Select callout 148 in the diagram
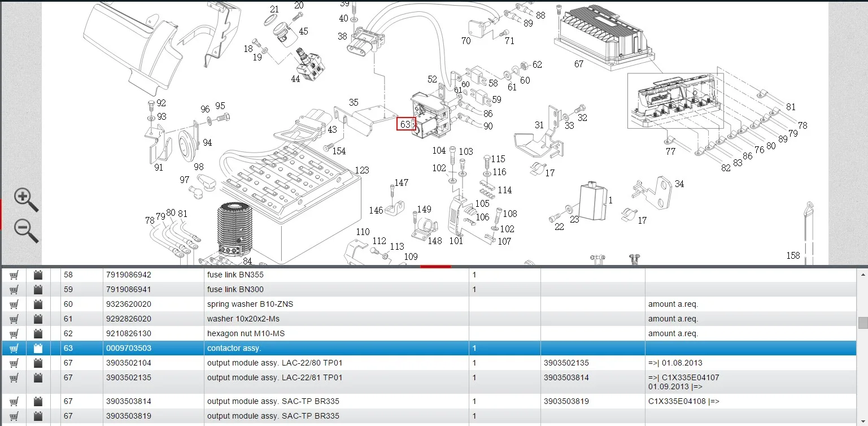 435,241
